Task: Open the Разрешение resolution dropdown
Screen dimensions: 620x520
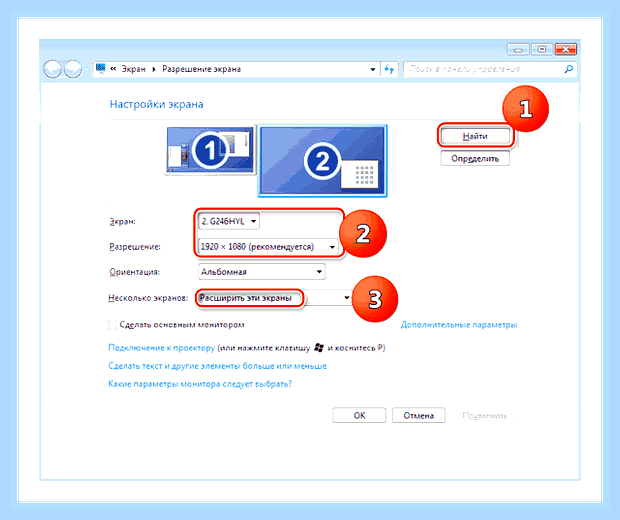Action: click(x=268, y=247)
